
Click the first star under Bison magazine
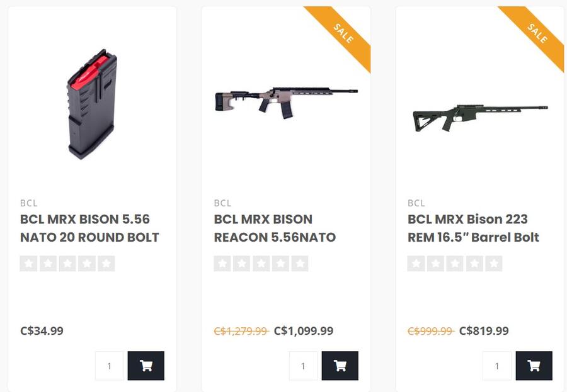(x=28, y=264)
